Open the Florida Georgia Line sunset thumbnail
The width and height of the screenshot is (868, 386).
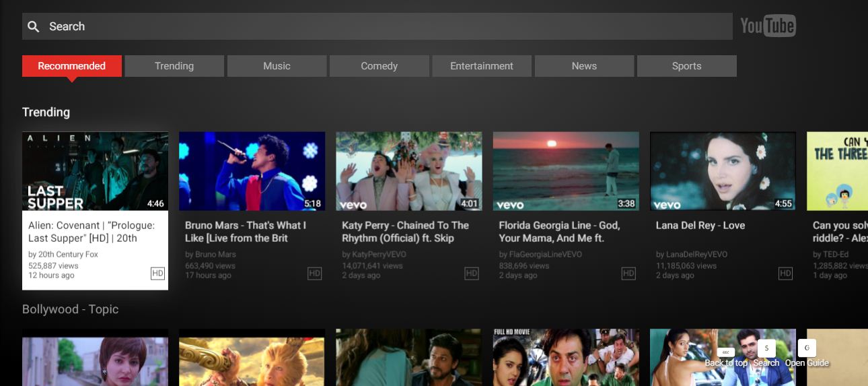[566, 171]
